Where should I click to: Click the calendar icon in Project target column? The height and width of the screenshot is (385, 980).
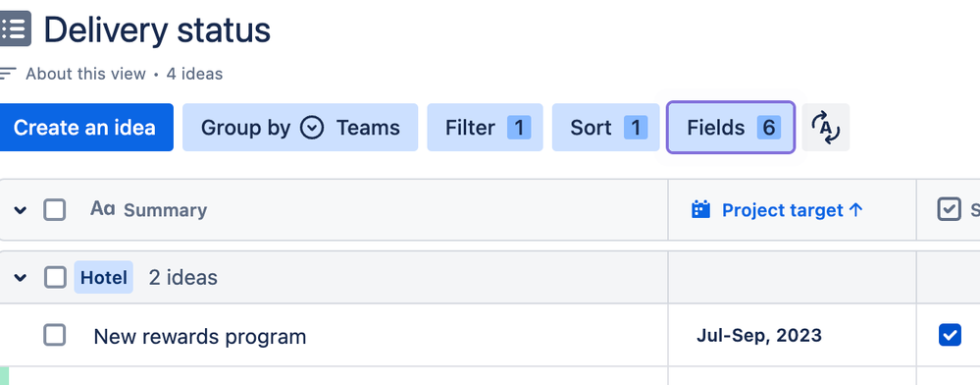[701, 210]
